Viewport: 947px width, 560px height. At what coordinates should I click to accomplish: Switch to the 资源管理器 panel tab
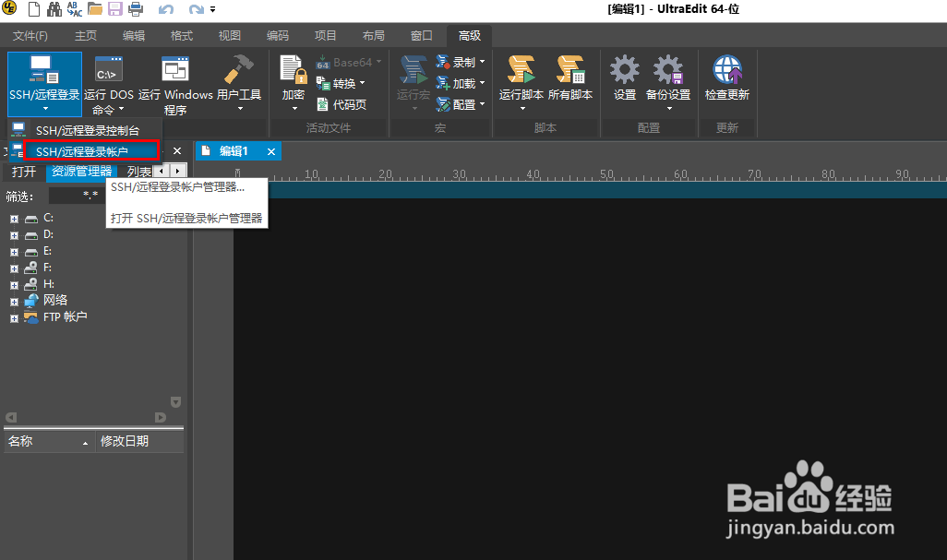(x=81, y=172)
